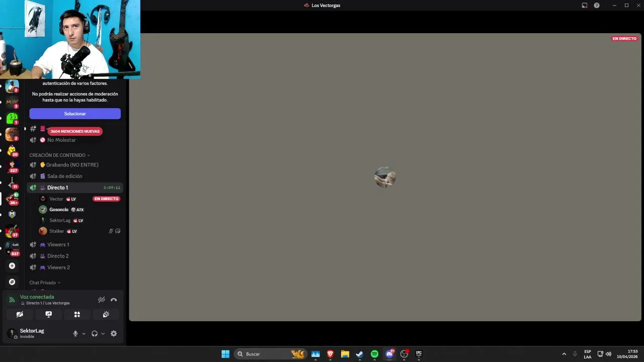Toggle noise suppression icon in voice panel
644x362 pixels.
pyautogui.click(x=101, y=300)
